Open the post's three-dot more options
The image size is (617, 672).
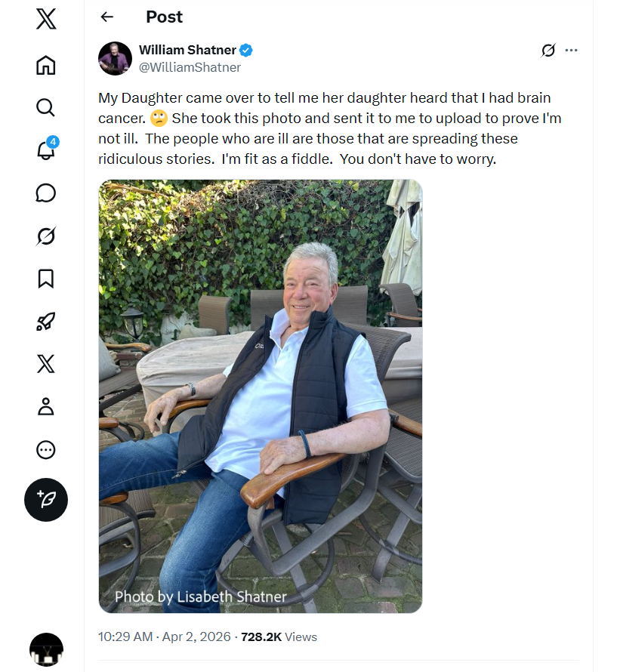pyautogui.click(x=572, y=51)
